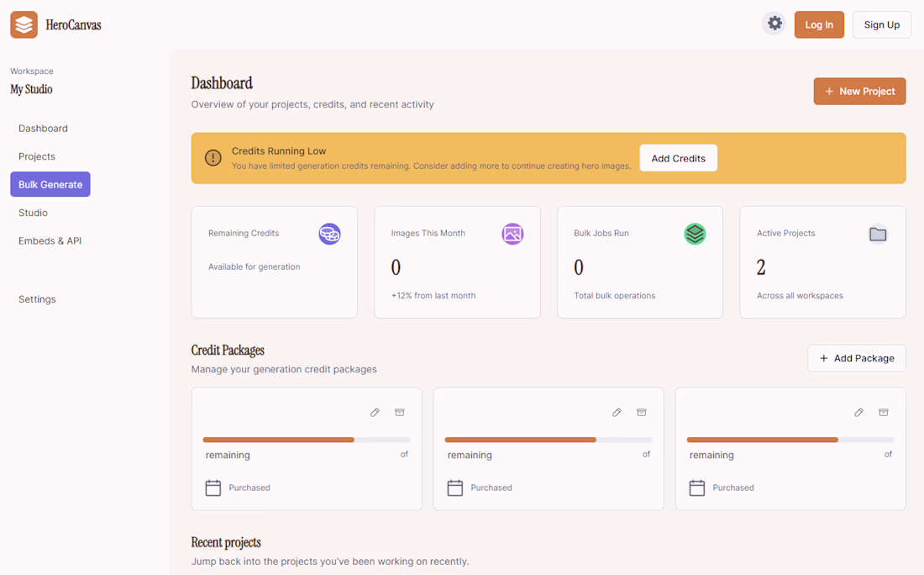Image resolution: width=924 pixels, height=575 pixels.
Task: Archive the first credit package
Action: coord(400,413)
